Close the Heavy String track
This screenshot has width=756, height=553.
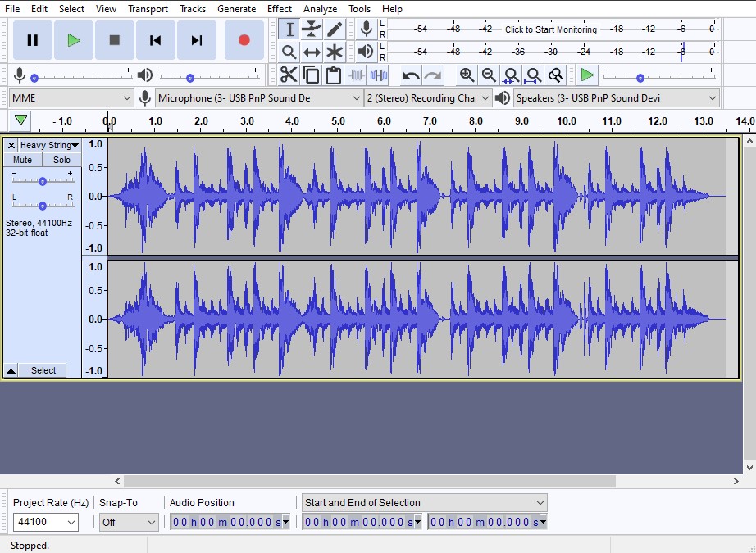[11, 145]
